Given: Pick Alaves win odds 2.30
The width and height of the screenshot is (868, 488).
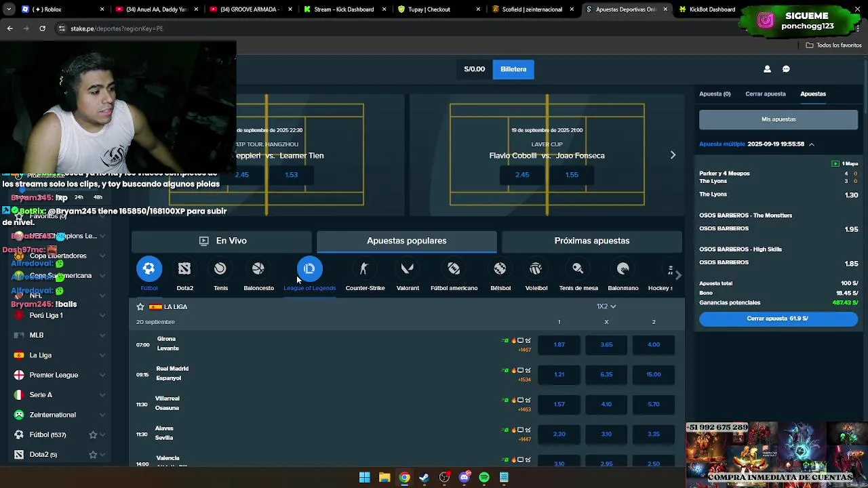Looking at the screenshot, I should coord(559,434).
